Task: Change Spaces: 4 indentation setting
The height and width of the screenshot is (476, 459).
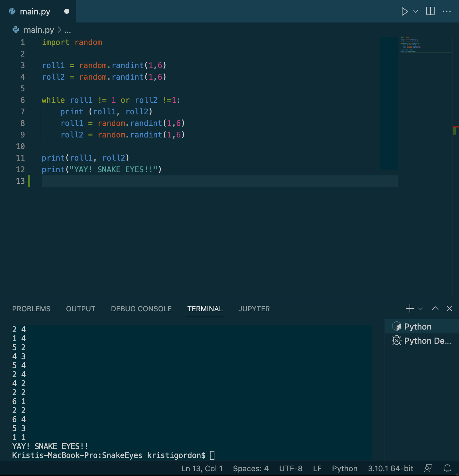Action: point(251,468)
